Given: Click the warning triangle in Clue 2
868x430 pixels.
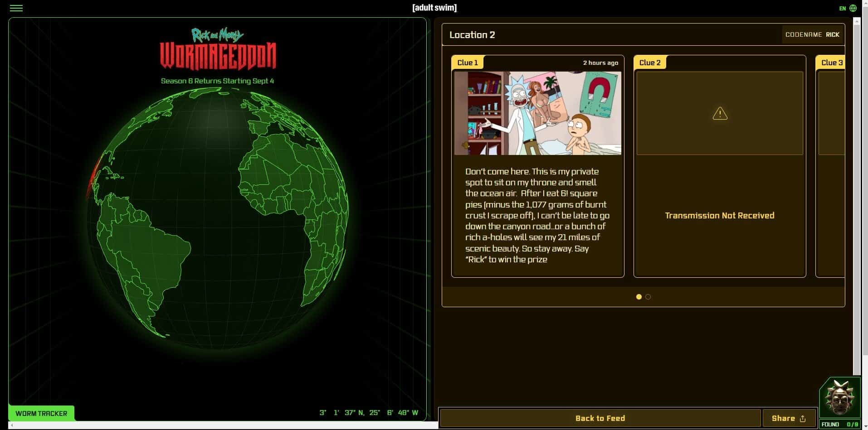Looking at the screenshot, I should tap(720, 113).
